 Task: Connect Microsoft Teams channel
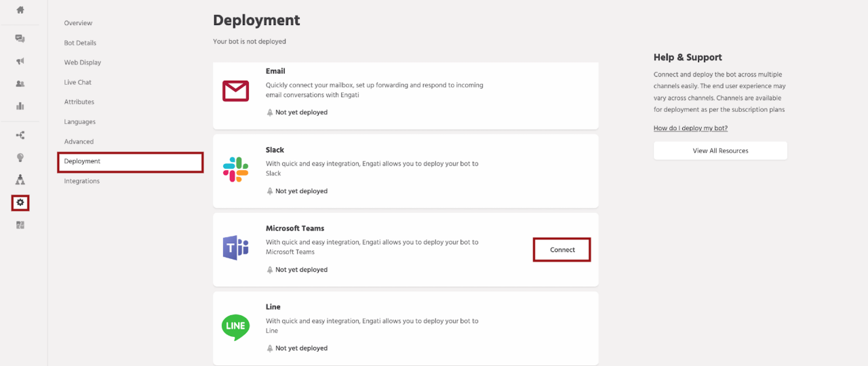click(562, 249)
